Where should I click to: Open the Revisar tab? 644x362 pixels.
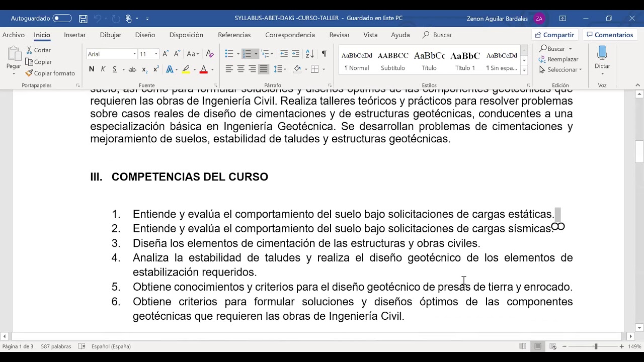[x=339, y=35]
